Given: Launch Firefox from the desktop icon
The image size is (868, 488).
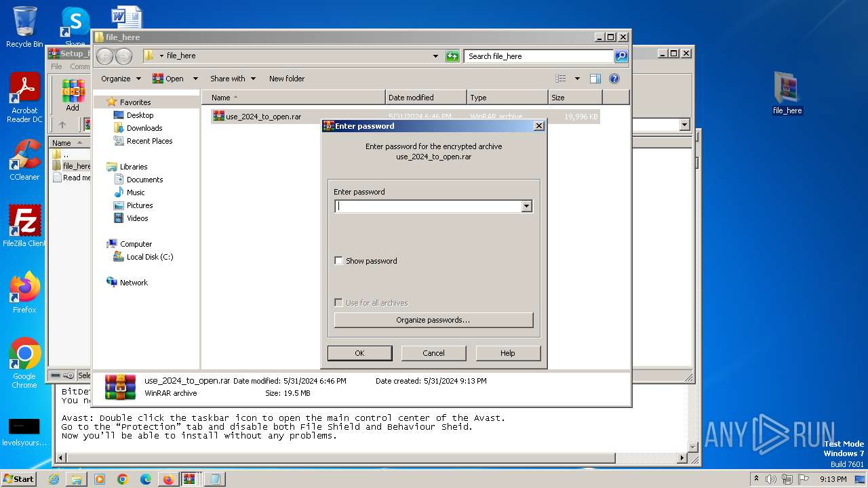Looking at the screenshot, I should point(24,293).
